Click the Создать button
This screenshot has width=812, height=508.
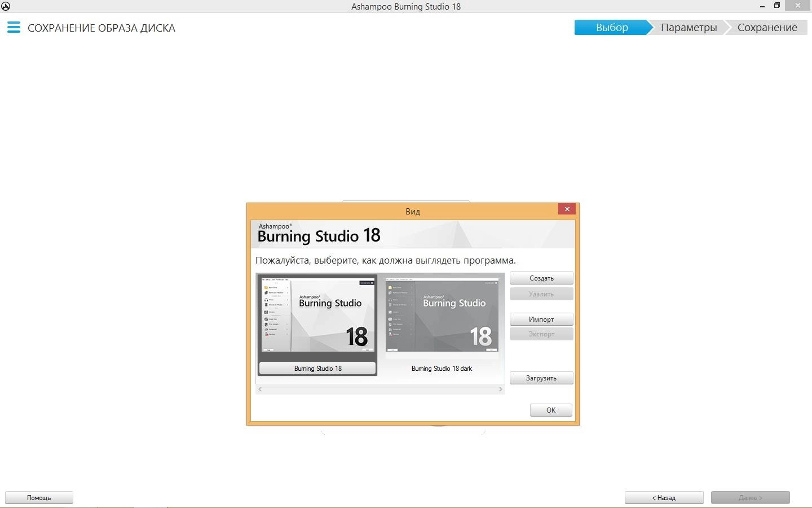(x=541, y=278)
